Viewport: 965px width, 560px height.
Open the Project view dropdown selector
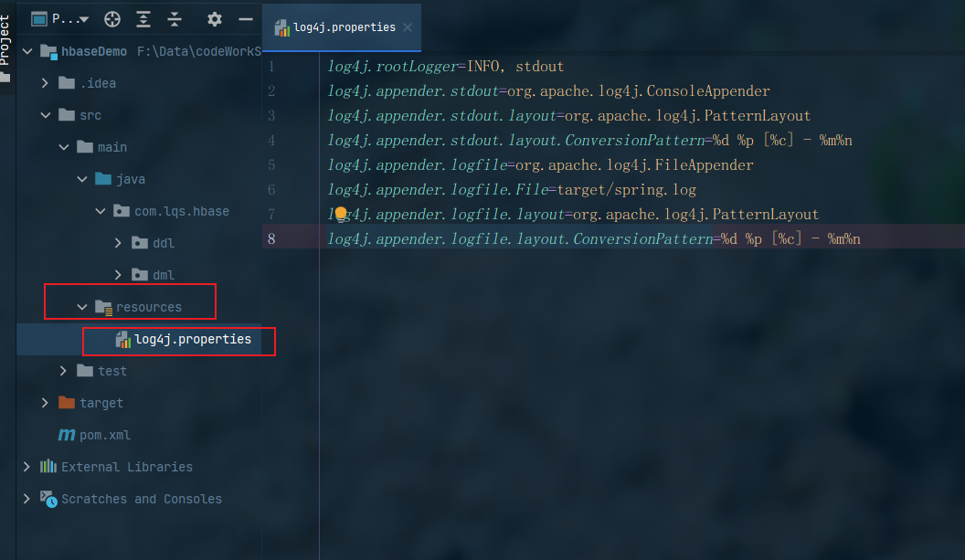(x=59, y=19)
